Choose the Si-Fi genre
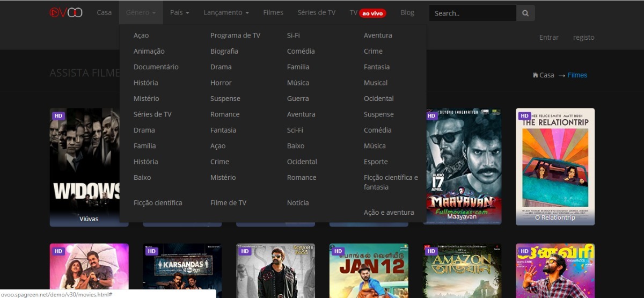This screenshot has width=644, height=298. tap(294, 35)
